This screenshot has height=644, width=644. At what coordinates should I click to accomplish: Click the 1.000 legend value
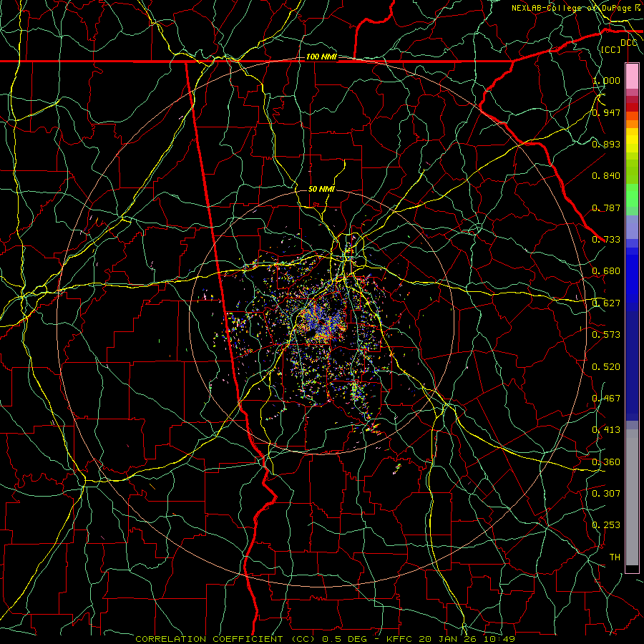click(x=606, y=80)
